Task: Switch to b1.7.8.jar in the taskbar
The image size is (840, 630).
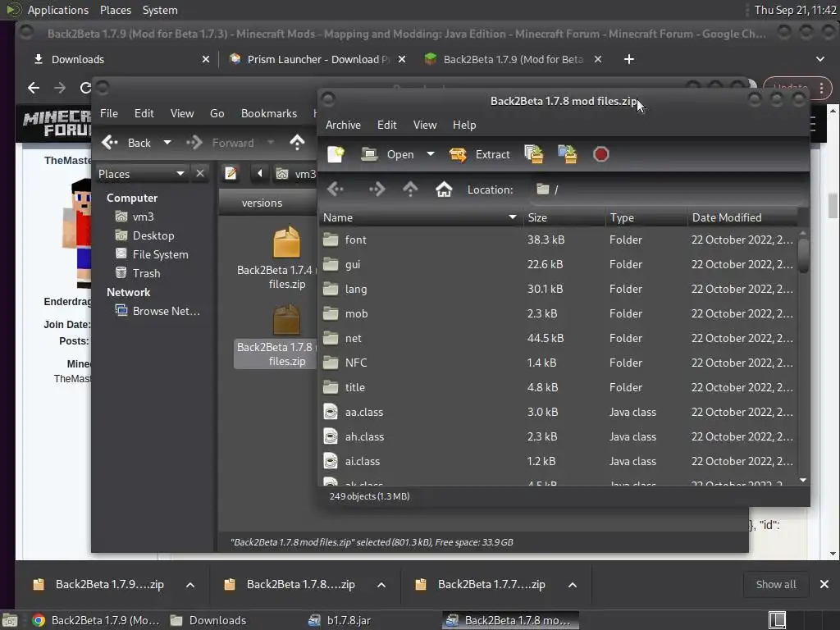Action: [339, 620]
